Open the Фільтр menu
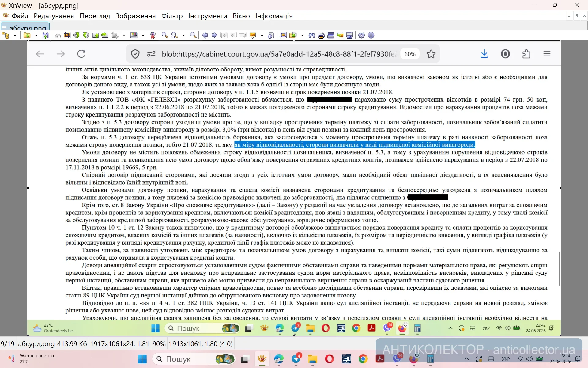 pyautogui.click(x=172, y=16)
